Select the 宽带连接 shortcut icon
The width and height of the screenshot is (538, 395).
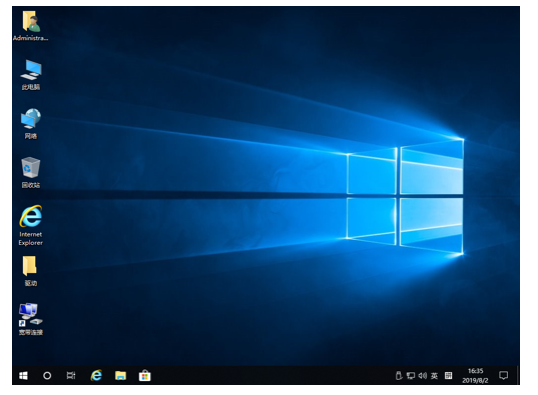pos(31,320)
